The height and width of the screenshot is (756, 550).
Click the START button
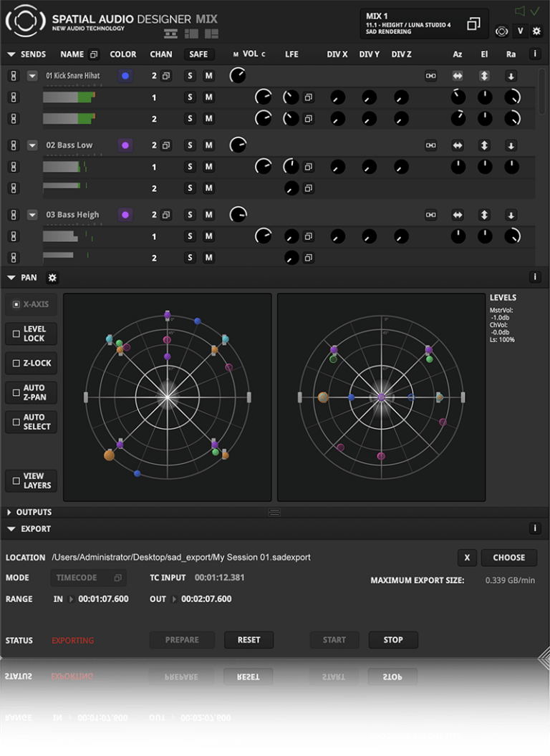[x=334, y=640]
